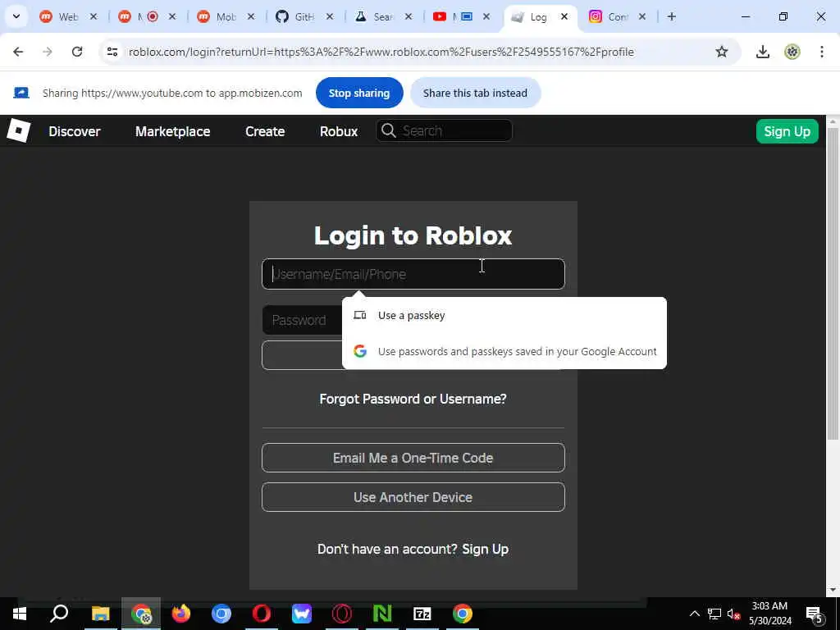Open site information icon in address bar
This screenshot has height=630, width=840.
(x=112, y=52)
